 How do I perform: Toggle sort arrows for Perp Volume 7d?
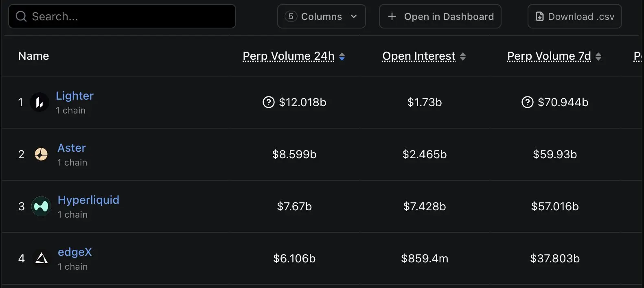tap(598, 57)
